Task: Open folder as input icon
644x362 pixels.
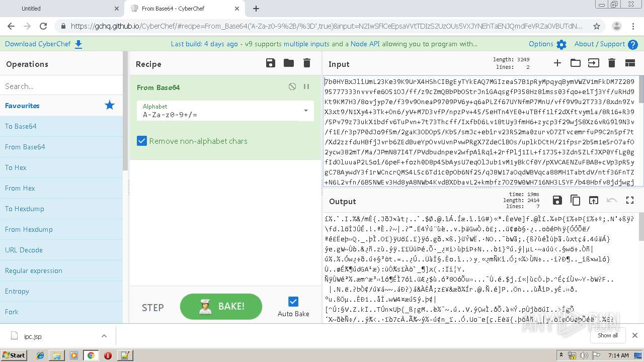Action: pos(575,63)
